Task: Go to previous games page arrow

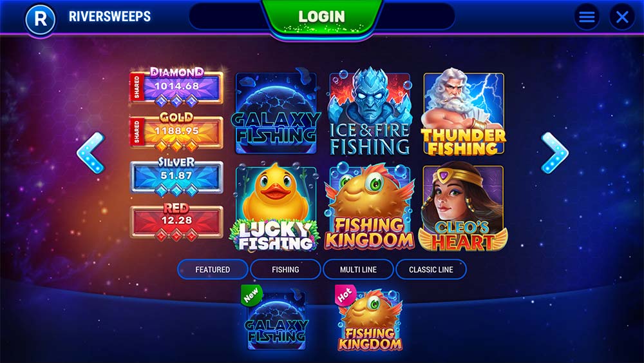Action: pos(91,153)
